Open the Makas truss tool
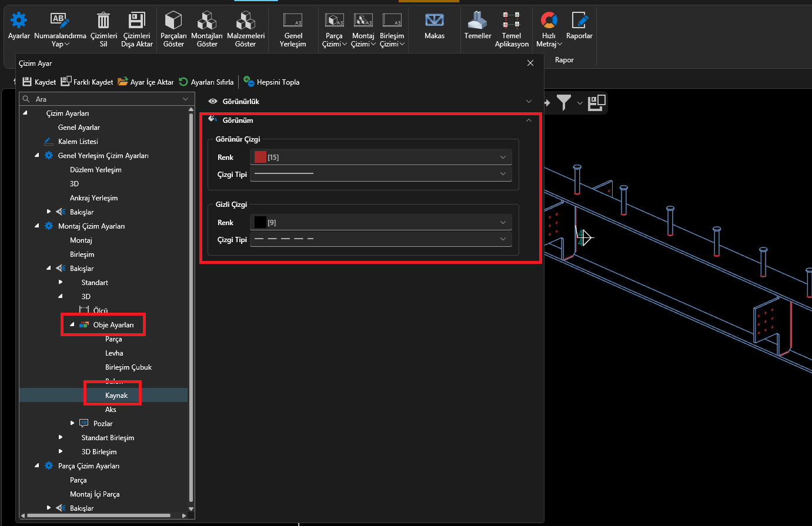 435,21
